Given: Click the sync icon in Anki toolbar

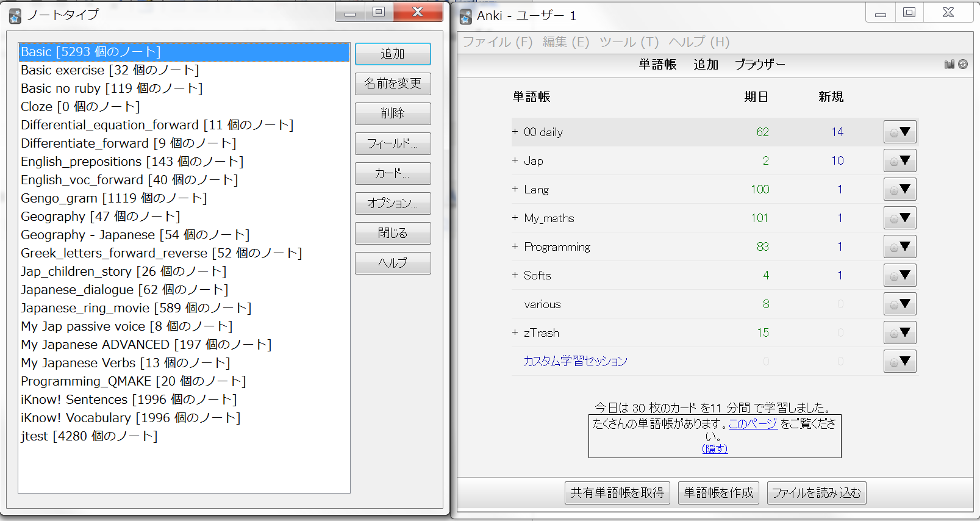Looking at the screenshot, I should pyautogui.click(x=963, y=64).
